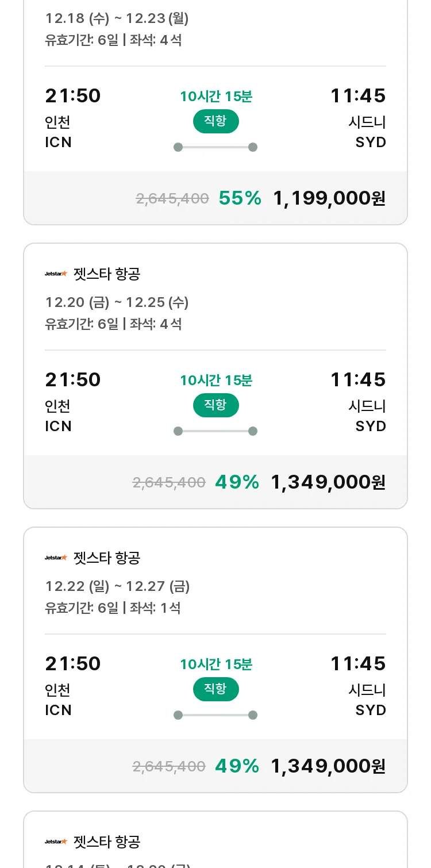Click route line under 직항 on 12.22 flight
The height and width of the screenshot is (868, 431).
click(x=215, y=715)
